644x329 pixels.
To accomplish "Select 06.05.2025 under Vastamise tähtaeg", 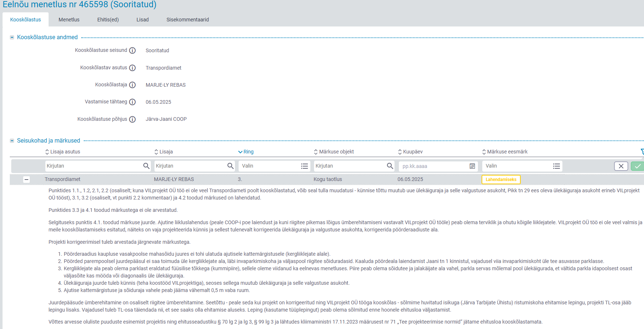I will pos(158,102).
